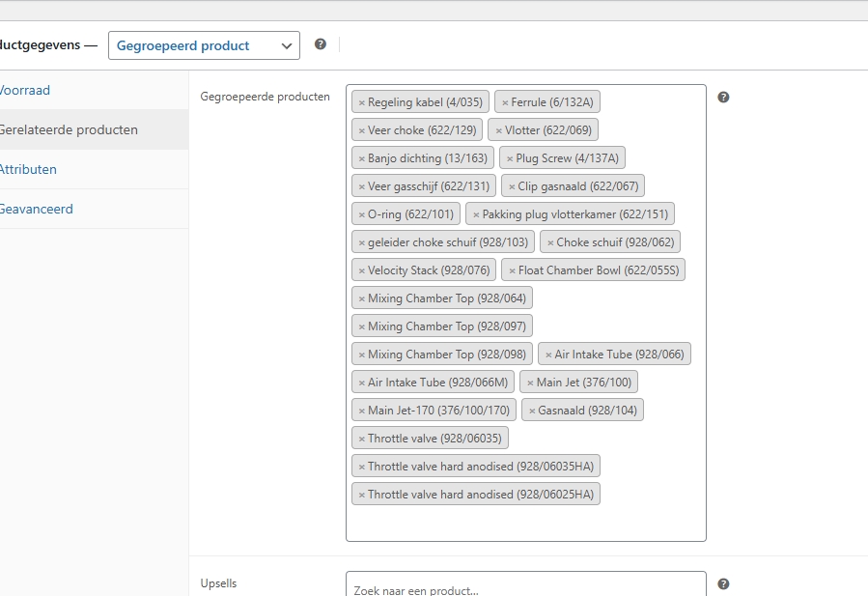Click the Upsells help tooltip icon
Viewport: 868px width, 596px height.
[x=723, y=583]
